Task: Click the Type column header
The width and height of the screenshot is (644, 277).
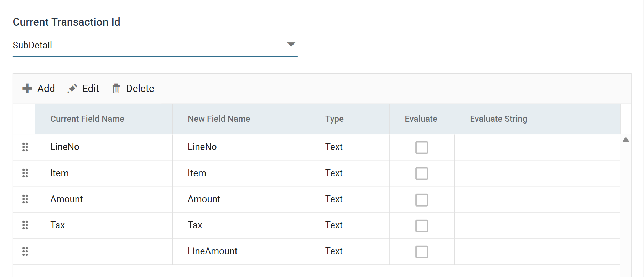Action: [x=349, y=119]
